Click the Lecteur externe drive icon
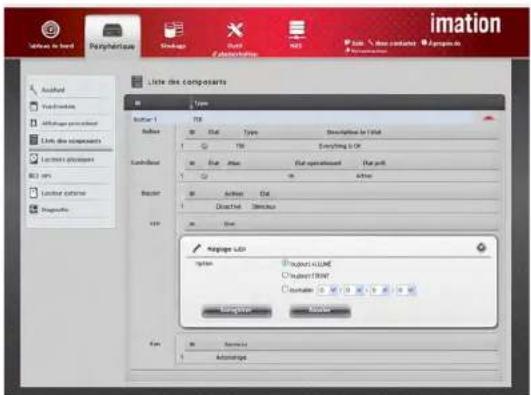This screenshot has height=395, width=531. (33, 193)
